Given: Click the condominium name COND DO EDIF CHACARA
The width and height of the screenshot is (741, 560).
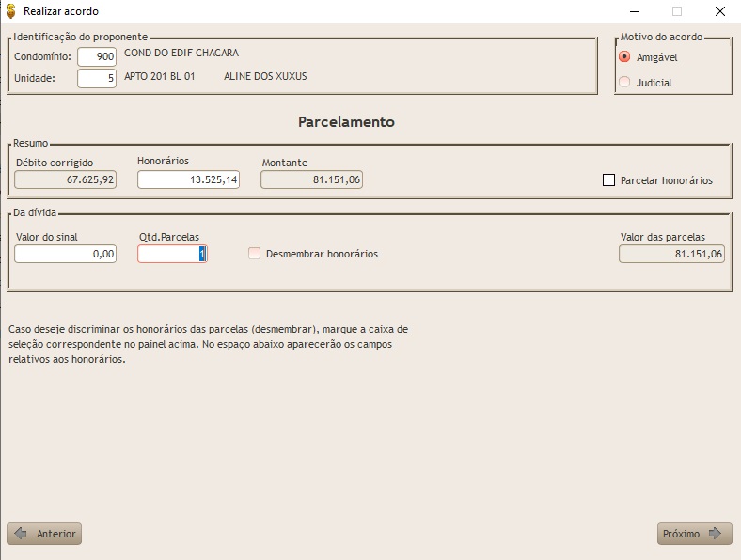Looking at the screenshot, I should [181, 54].
